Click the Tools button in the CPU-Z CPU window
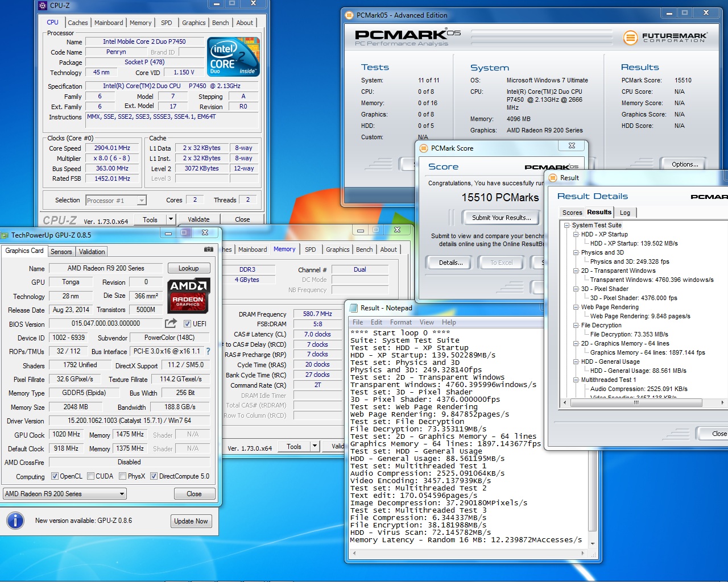The image size is (728, 582). (150, 219)
